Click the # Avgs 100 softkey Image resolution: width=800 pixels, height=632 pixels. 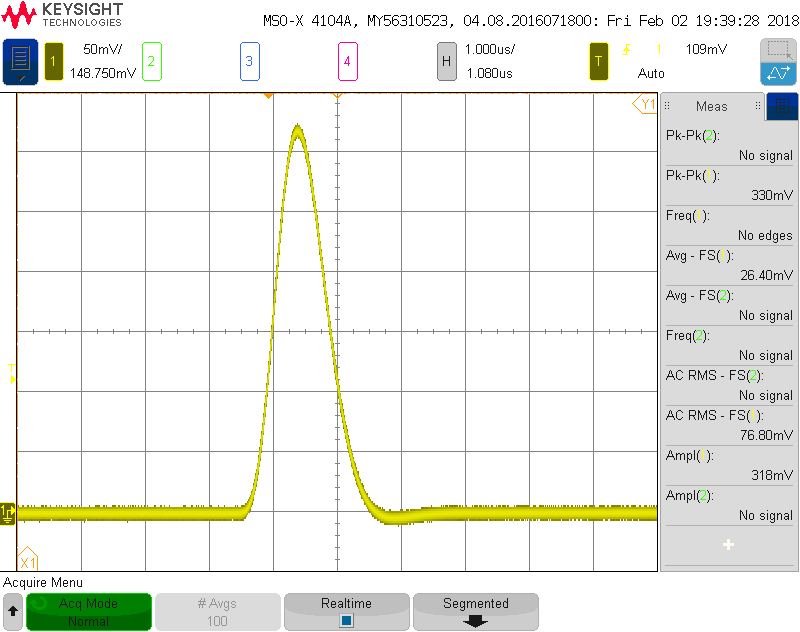(217, 612)
